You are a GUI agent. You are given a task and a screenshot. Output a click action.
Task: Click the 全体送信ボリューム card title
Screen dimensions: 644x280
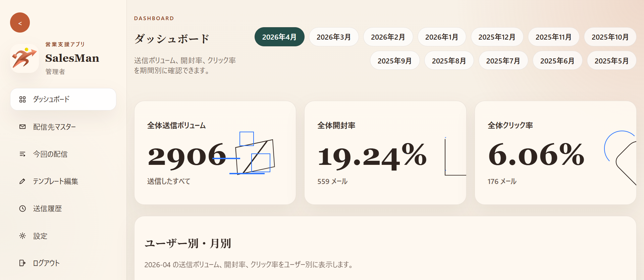point(176,126)
